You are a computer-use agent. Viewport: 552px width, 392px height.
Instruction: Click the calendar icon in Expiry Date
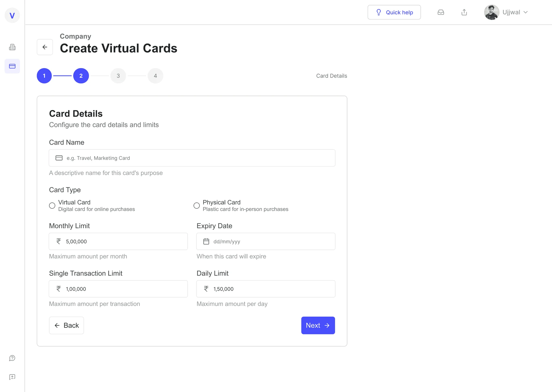pyautogui.click(x=206, y=241)
